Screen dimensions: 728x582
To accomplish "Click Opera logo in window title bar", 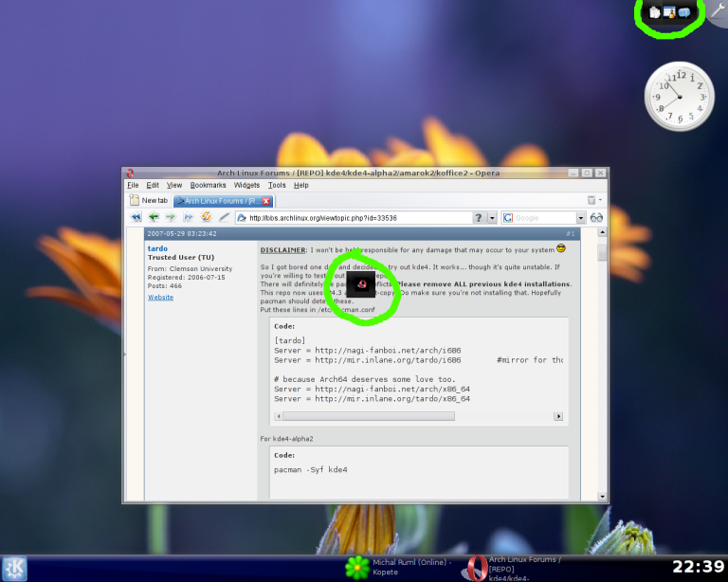I will pos(130,173).
